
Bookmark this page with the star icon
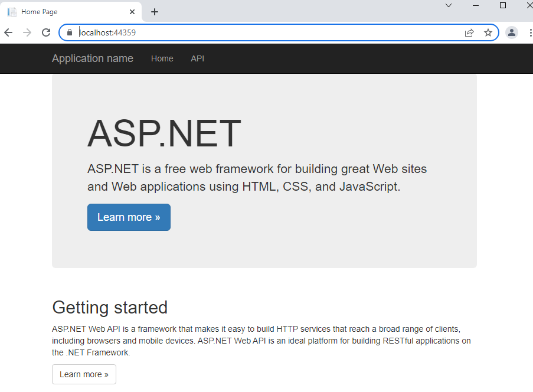coord(488,32)
